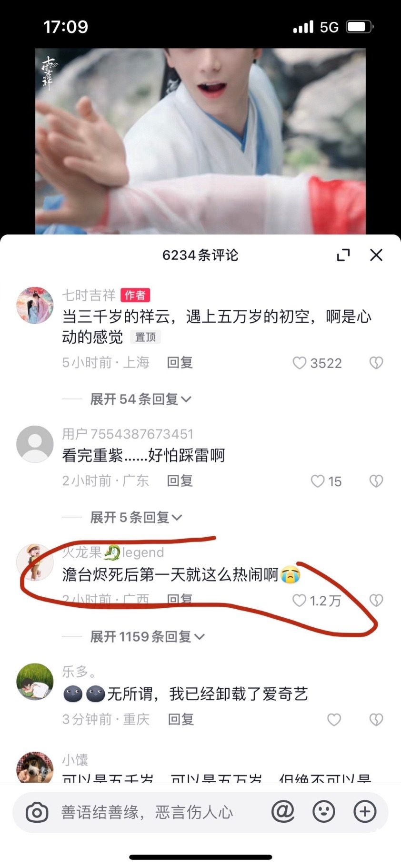Tap broken-heart icon on 澹台烬 comment

(376, 601)
